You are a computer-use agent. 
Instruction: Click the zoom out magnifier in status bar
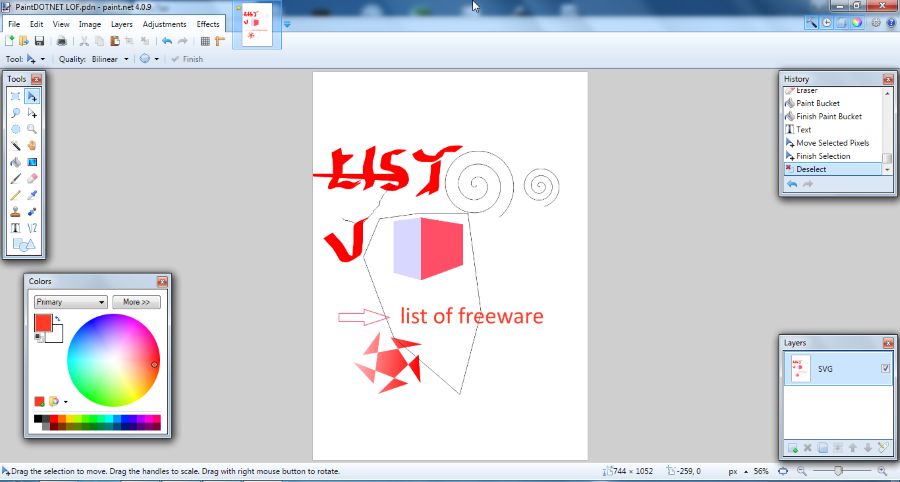(800, 471)
